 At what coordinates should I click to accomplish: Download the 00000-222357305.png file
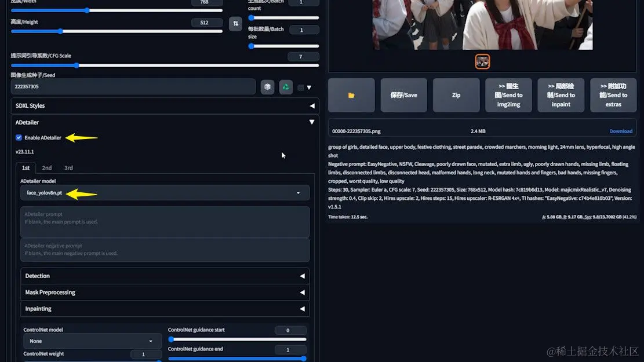point(621,131)
